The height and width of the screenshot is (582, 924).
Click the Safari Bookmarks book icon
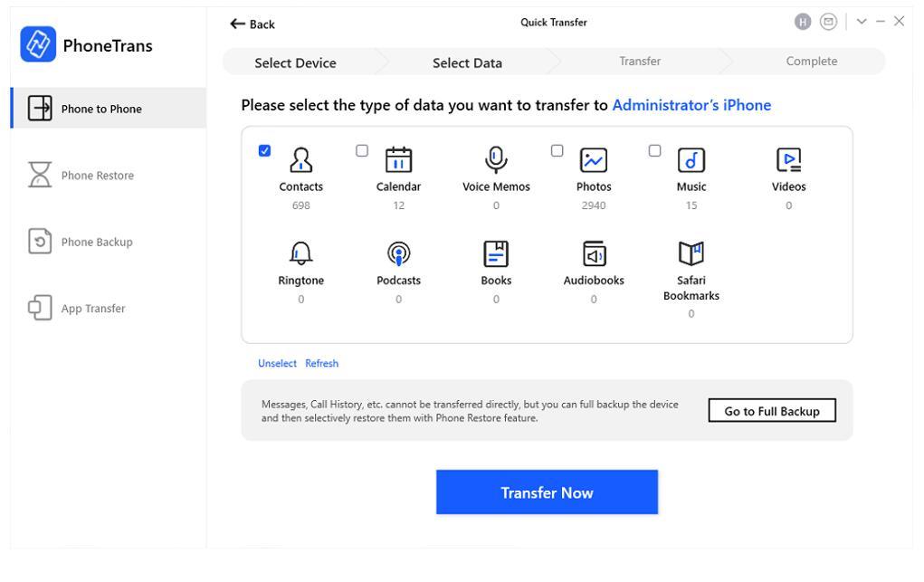[x=691, y=253]
